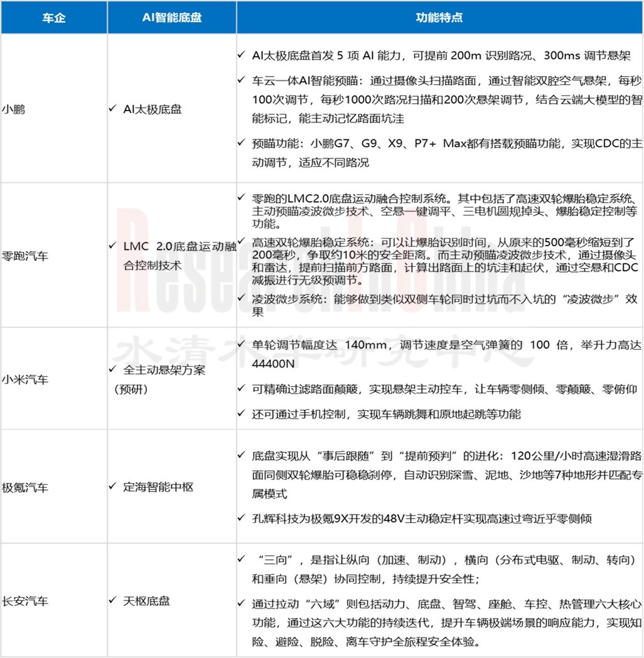
Task: Click the 车企 column header
Action: tap(53, 17)
